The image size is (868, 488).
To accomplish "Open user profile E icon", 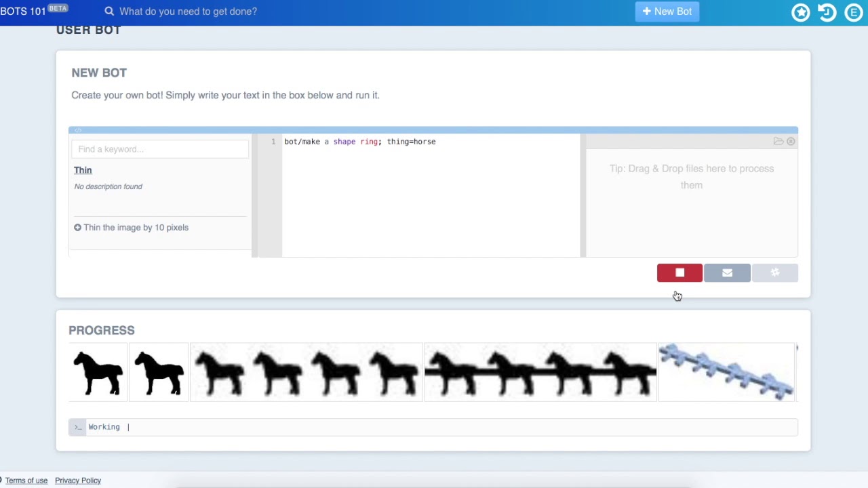I will (x=853, y=12).
